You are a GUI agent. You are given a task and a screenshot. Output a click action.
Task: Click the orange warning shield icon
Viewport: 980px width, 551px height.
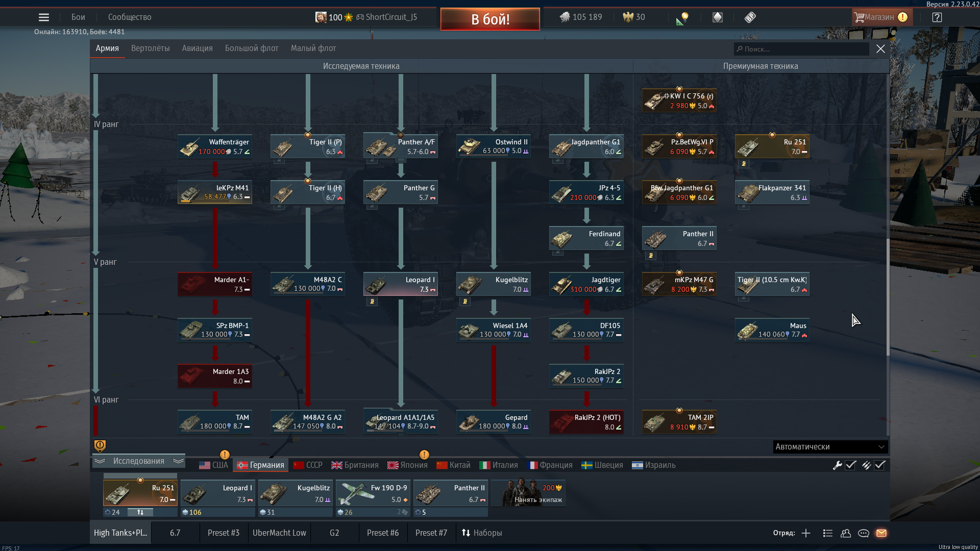tap(100, 446)
